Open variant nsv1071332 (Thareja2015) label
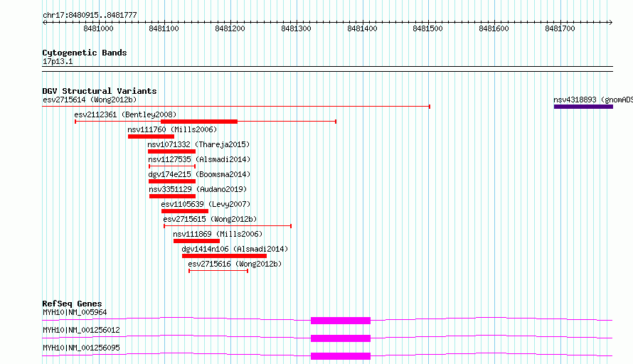 198,144
